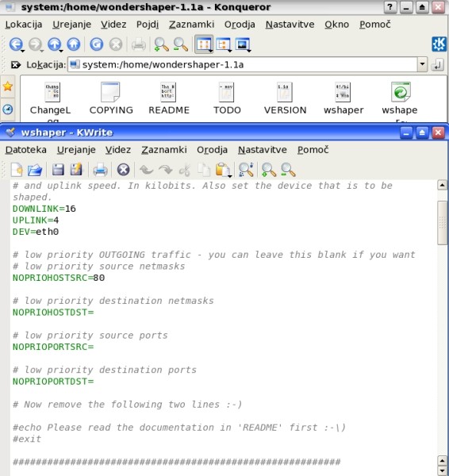449x476 pixels.
Task: Open Urejanje menu in KWrite
Action: (76, 150)
